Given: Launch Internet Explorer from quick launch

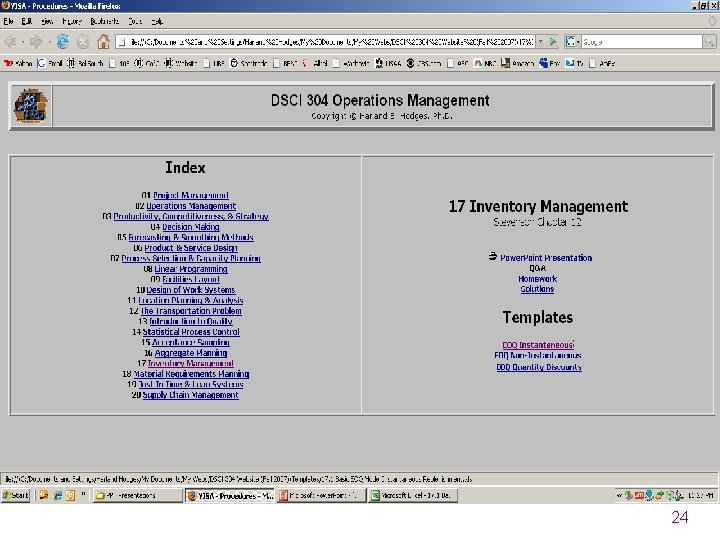Looking at the screenshot, I should [58, 495].
